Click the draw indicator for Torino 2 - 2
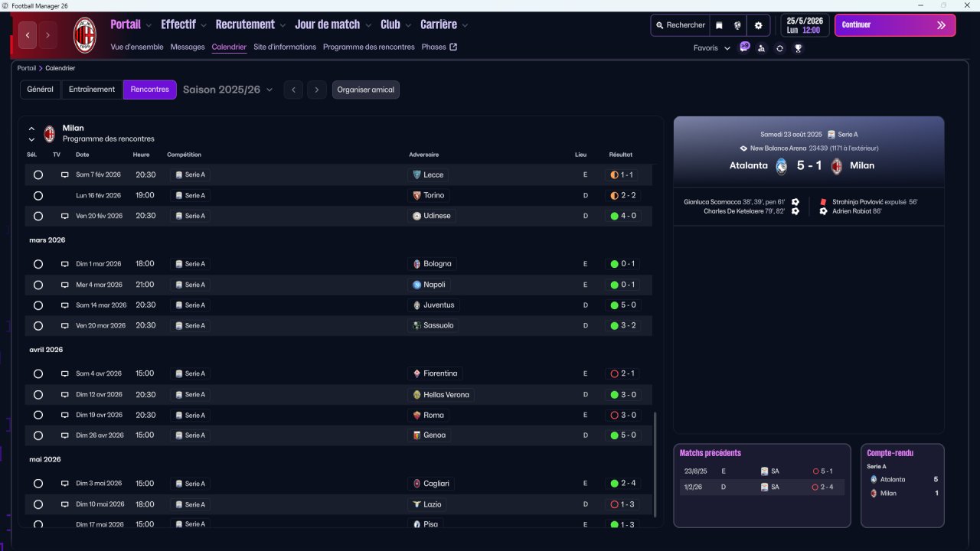This screenshot has height=551, width=980. (614, 196)
